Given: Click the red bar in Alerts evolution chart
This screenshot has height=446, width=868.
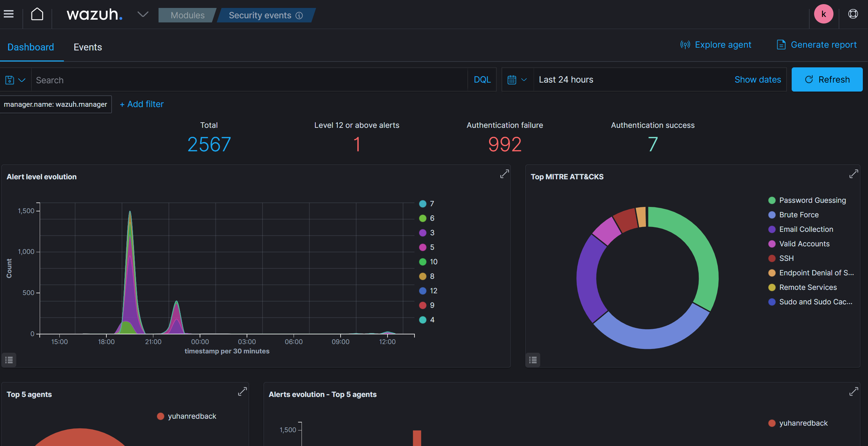Looking at the screenshot, I should coord(417,438).
